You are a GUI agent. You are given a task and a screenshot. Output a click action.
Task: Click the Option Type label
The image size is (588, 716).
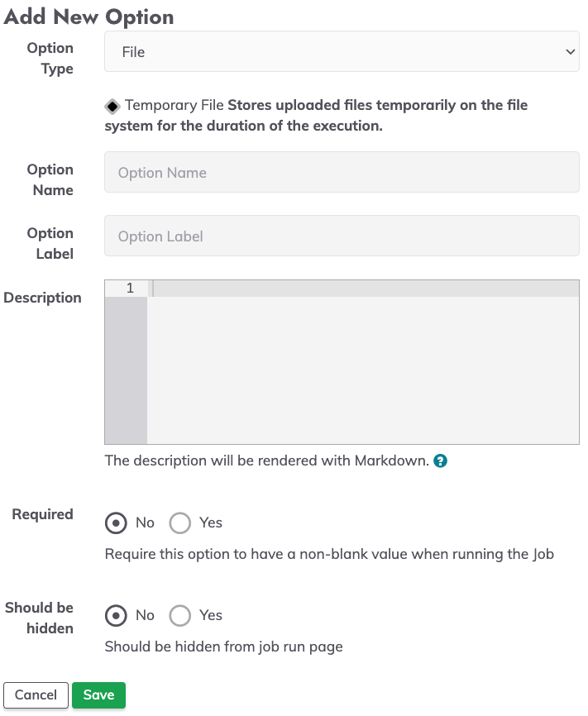(x=50, y=58)
